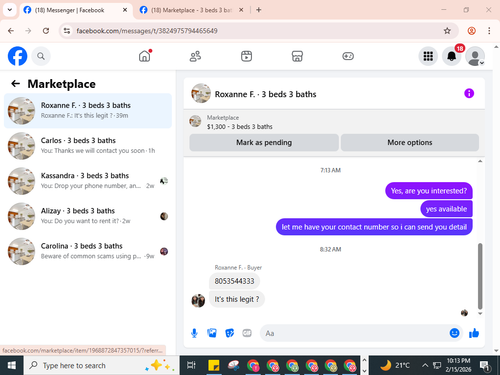
Task: Open More options button
Action: coord(410,143)
